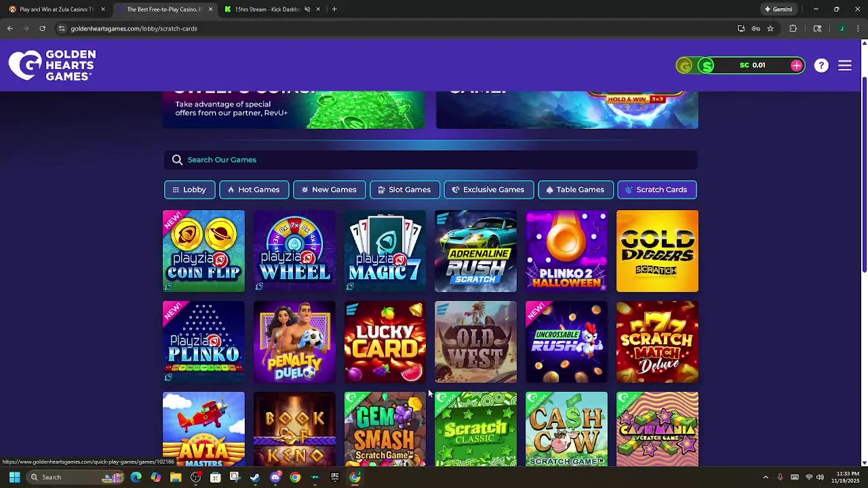Screen dimensions: 868x488
Task: Select the Hot Games category tab
Action: click(254, 190)
